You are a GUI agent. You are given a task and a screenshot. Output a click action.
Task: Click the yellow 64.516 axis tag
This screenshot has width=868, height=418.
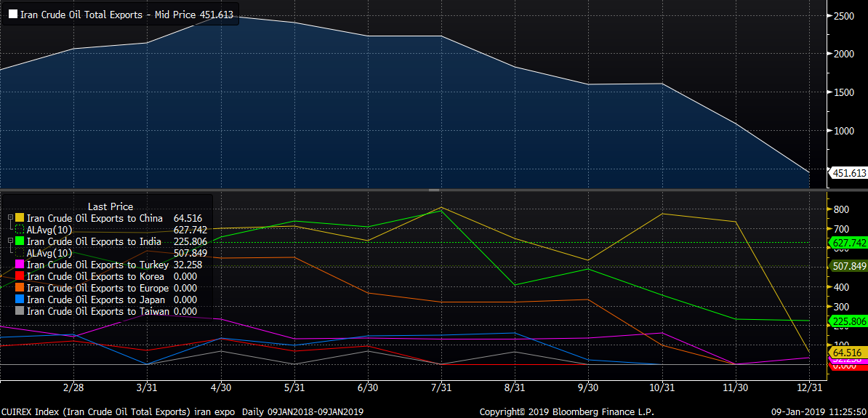tap(848, 352)
